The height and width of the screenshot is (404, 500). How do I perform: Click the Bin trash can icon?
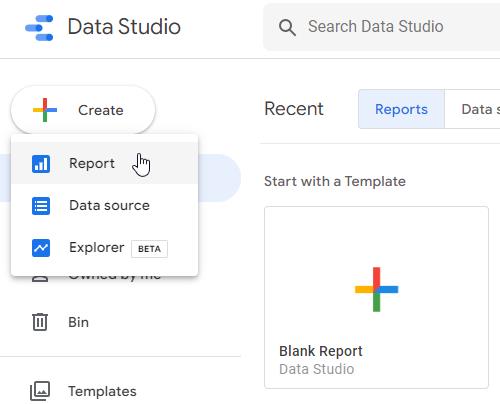(40, 322)
